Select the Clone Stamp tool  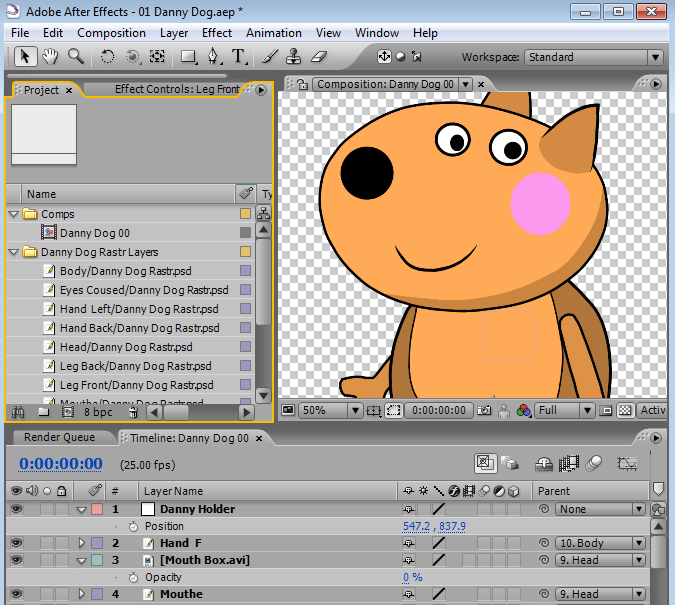294,56
